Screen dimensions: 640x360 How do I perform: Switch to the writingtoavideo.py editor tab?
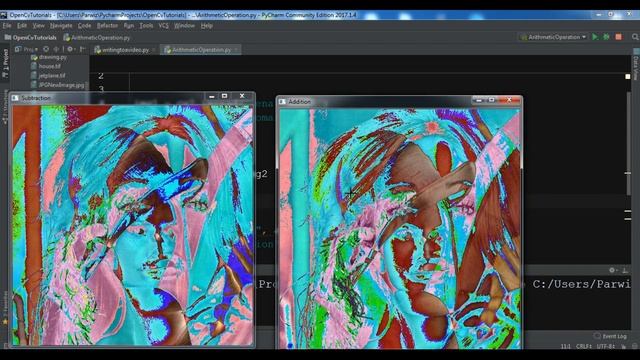(125, 50)
